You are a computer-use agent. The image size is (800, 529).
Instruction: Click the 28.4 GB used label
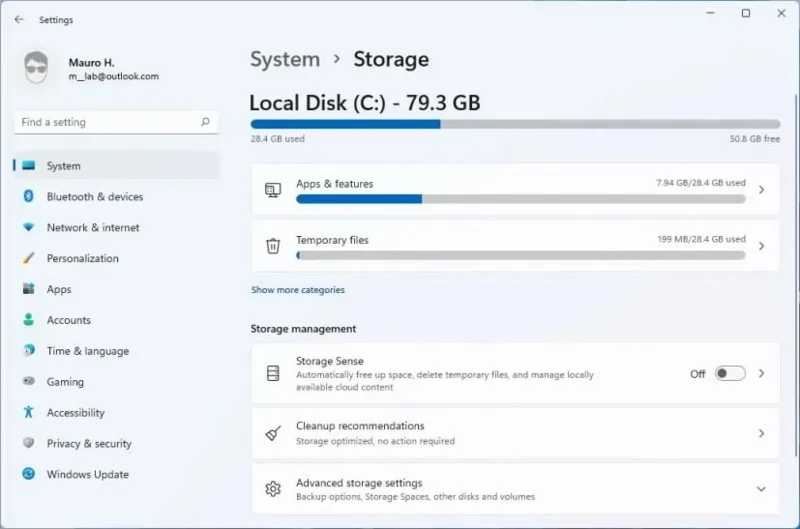click(x=278, y=139)
